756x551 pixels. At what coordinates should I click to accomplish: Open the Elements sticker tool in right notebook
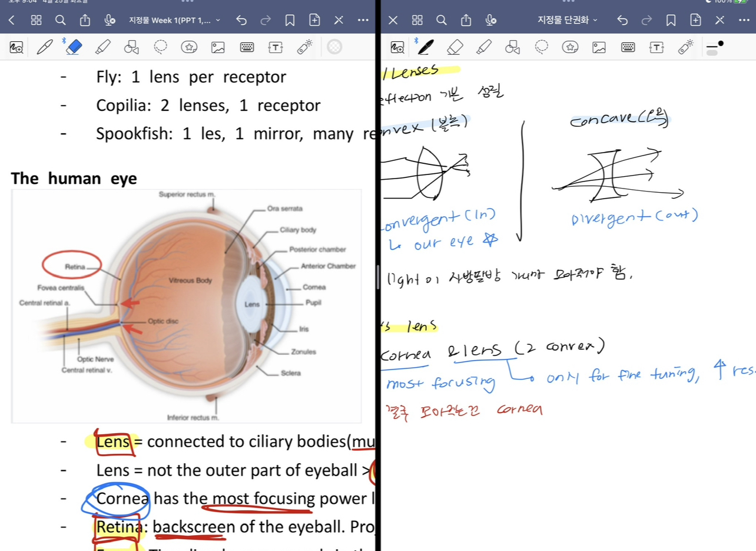tap(570, 47)
